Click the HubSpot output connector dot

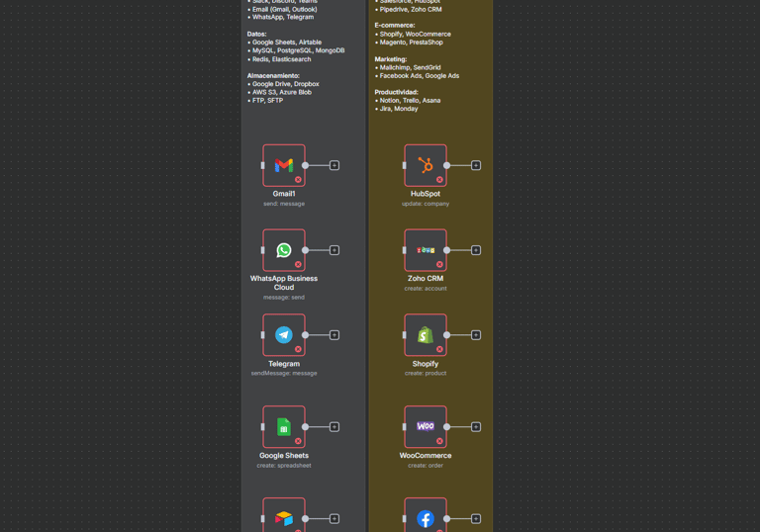click(447, 166)
